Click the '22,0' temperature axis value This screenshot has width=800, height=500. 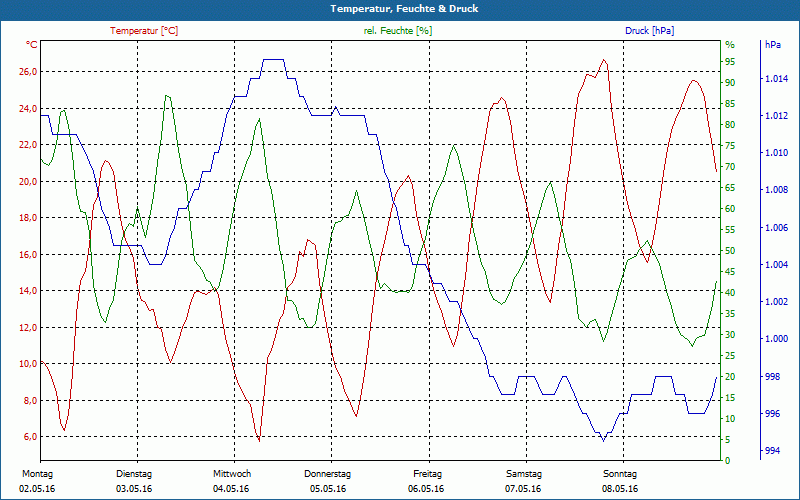tap(28, 145)
